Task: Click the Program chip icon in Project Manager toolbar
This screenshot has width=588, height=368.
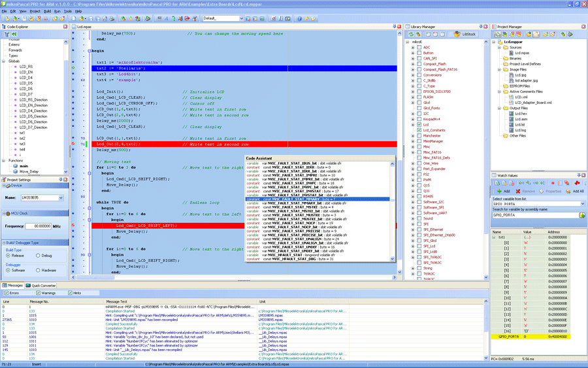Action: (x=570, y=34)
